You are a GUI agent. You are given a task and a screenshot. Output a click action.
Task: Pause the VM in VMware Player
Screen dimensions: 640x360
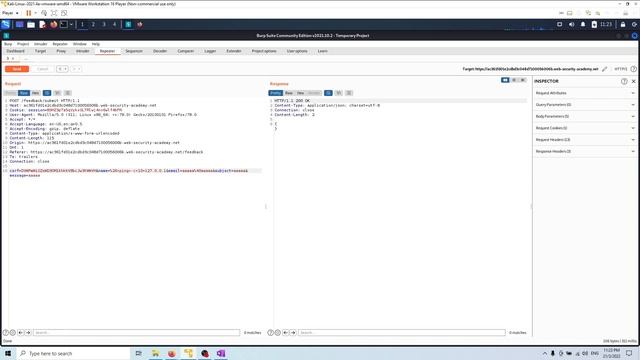[x=29, y=13]
